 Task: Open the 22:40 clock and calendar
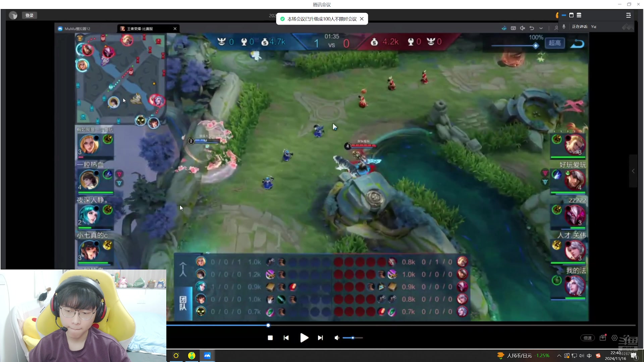pyautogui.click(x=615, y=356)
